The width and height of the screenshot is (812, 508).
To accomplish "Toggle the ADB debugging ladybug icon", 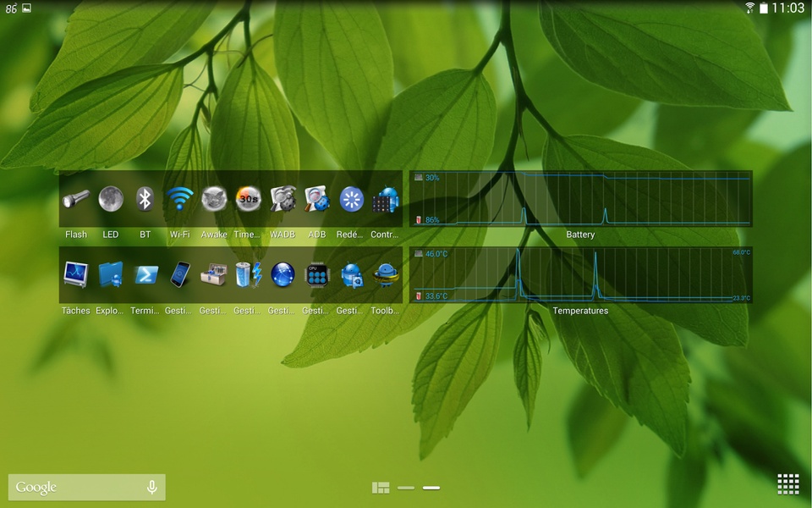I will [317, 199].
